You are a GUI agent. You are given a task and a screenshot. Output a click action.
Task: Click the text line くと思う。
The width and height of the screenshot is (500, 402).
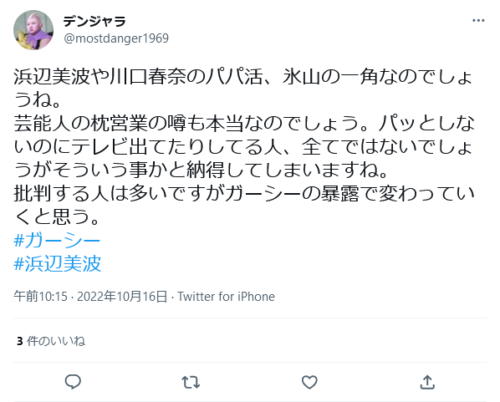(x=57, y=217)
